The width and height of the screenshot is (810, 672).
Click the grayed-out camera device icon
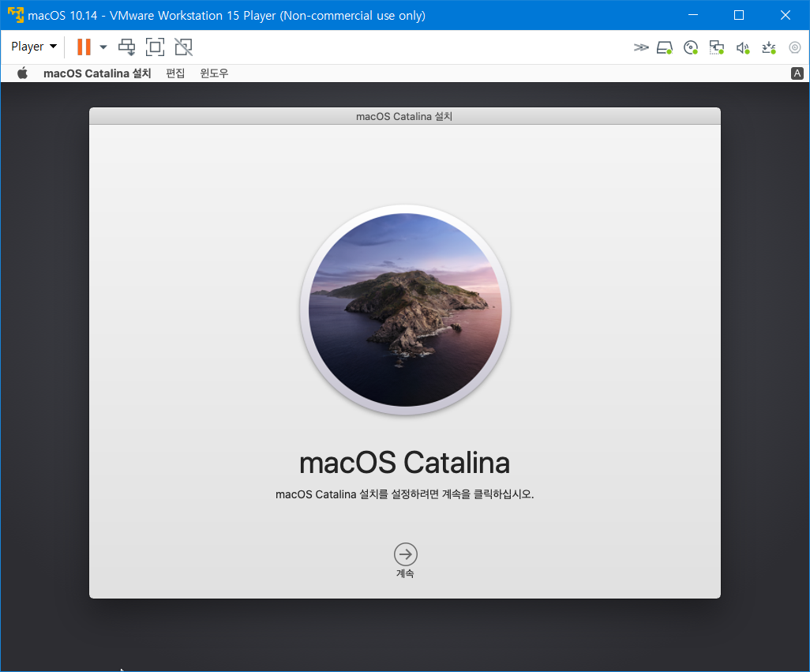(794, 47)
